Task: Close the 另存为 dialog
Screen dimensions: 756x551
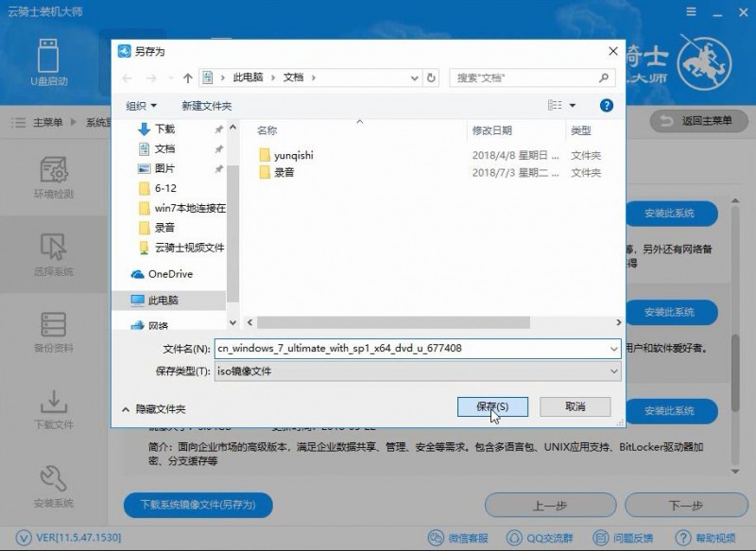Action: [612, 51]
